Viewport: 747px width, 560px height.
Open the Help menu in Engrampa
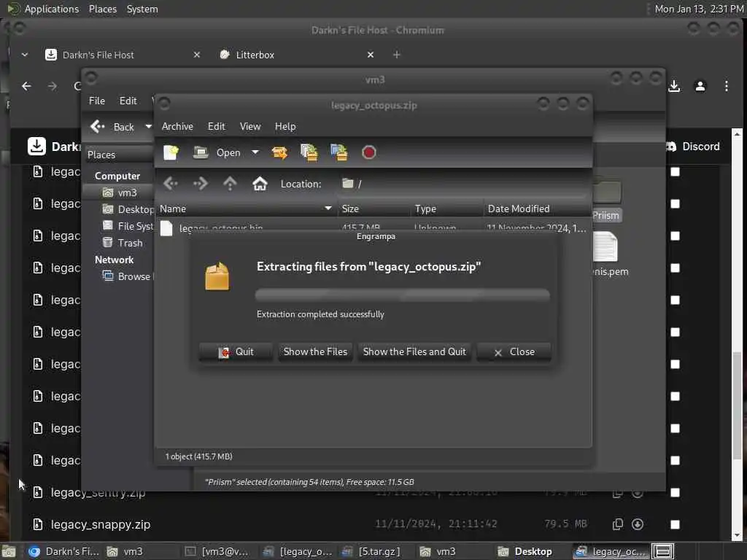[x=285, y=126]
